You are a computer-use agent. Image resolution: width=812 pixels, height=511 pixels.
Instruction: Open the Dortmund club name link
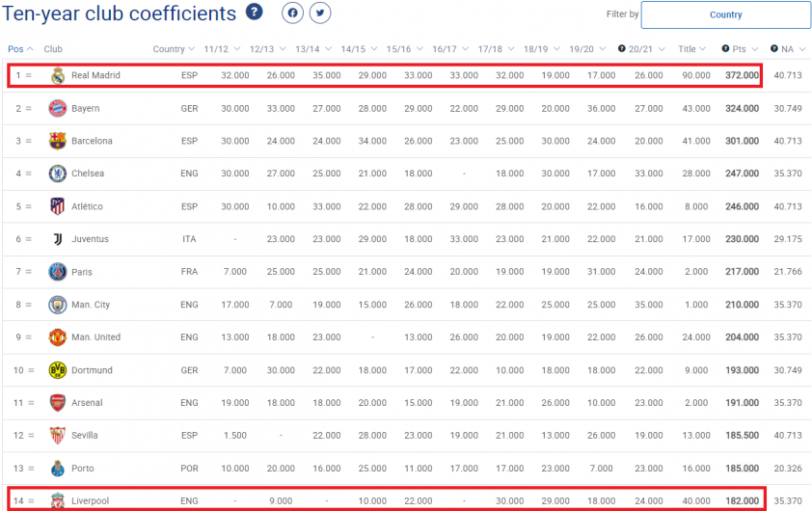(x=92, y=370)
